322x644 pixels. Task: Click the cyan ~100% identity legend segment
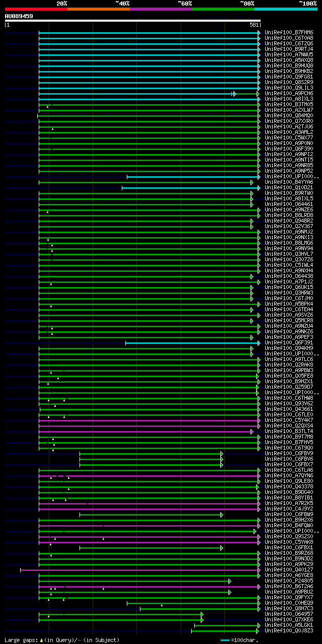click(x=286, y=9)
